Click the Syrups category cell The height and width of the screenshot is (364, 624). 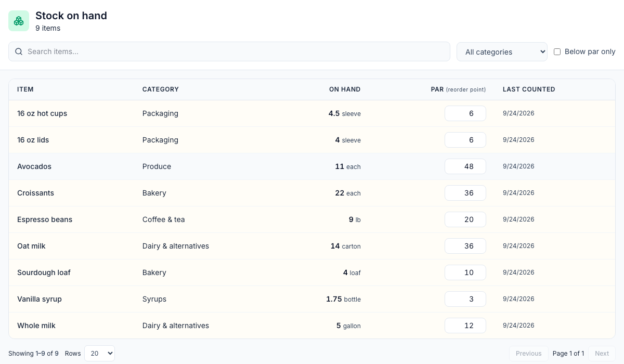coord(154,299)
